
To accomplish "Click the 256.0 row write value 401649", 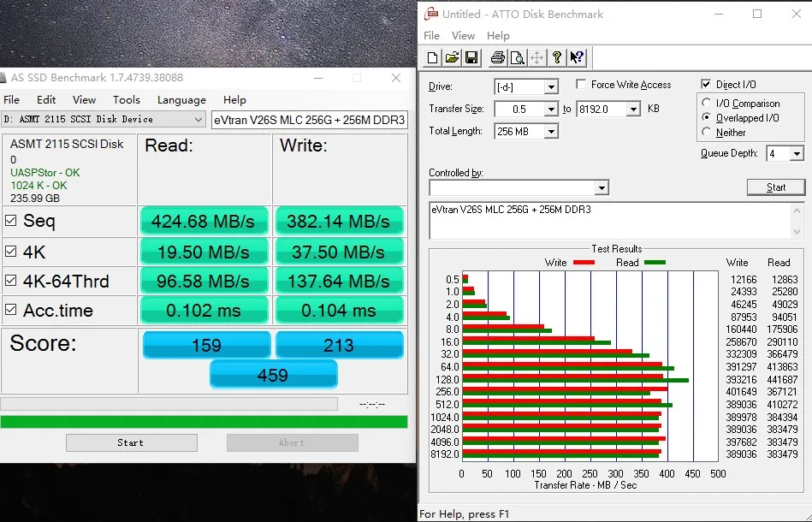I will click(741, 392).
